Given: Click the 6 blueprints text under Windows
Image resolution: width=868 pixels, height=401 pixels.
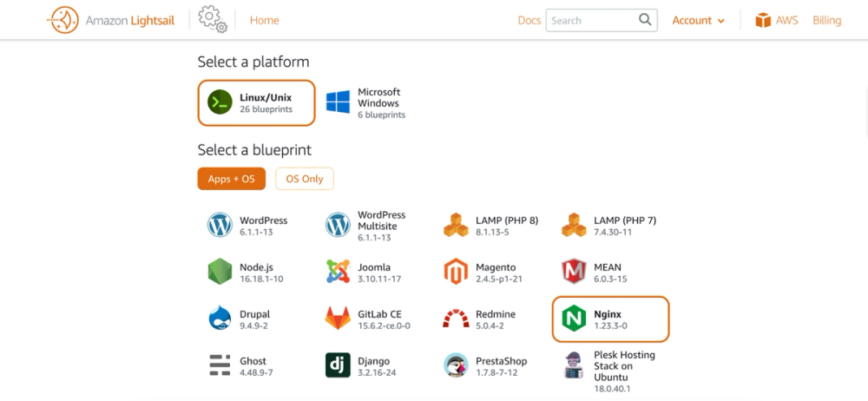Looking at the screenshot, I should (381, 115).
